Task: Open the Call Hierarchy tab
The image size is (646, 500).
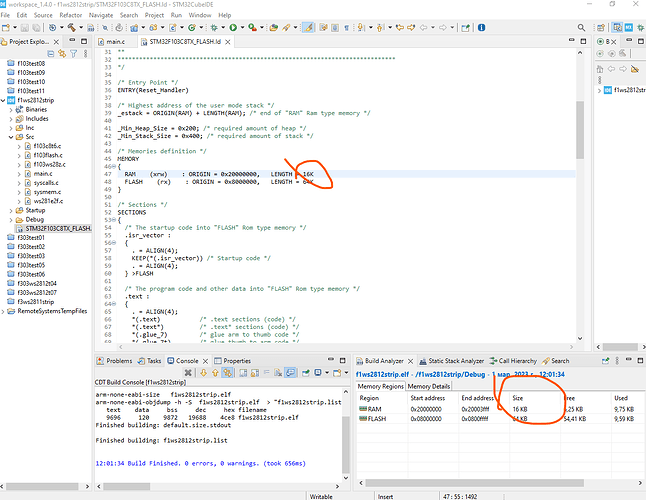Action: 513,361
